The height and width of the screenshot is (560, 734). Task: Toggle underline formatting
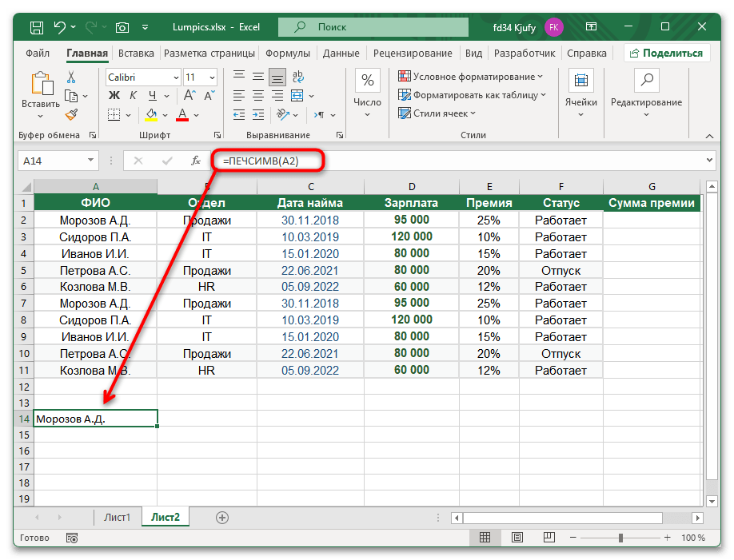[x=153, y=95]
